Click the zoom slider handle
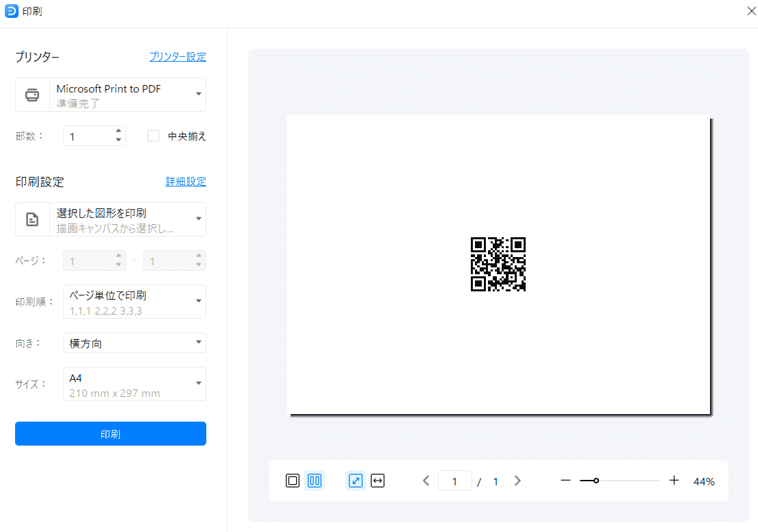The height and width of the screenshot is (532, 758). [596, 481]
